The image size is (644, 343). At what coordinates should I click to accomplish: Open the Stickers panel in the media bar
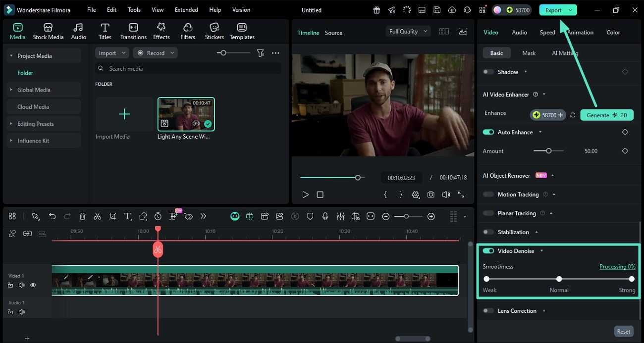(214, 31)
